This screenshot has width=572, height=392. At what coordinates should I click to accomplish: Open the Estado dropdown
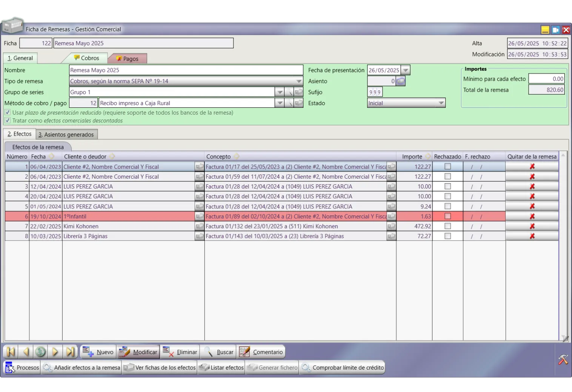pos(441,103)
